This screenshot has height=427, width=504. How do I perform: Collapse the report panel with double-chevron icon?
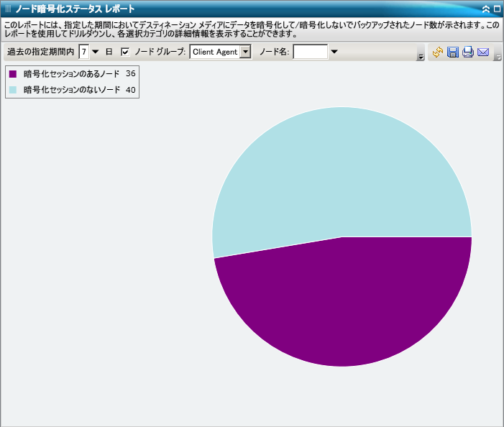[x=486, y=9]
